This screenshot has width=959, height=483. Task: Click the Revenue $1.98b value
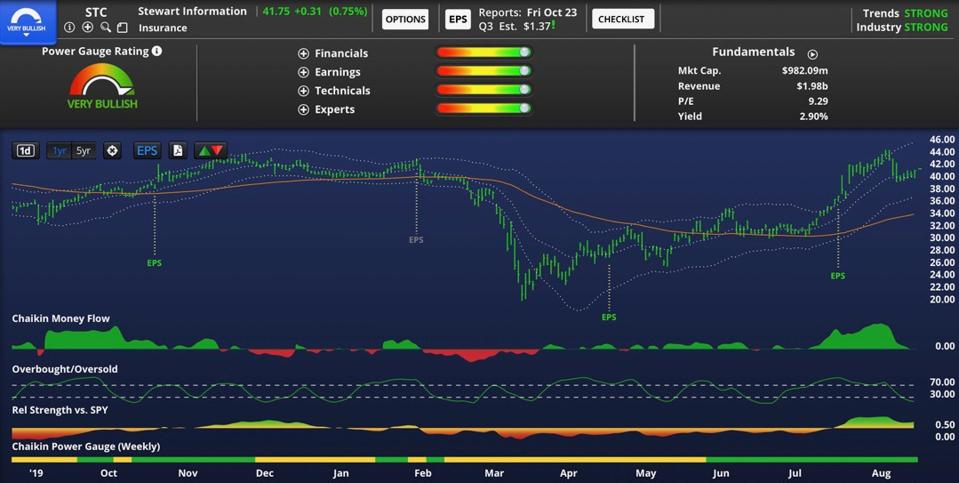(812, 86)
